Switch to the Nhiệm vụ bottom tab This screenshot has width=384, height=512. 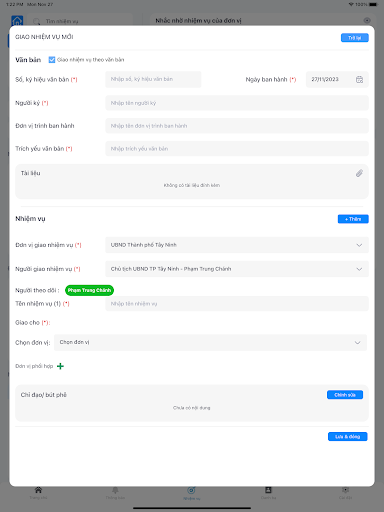coord(192,493)
